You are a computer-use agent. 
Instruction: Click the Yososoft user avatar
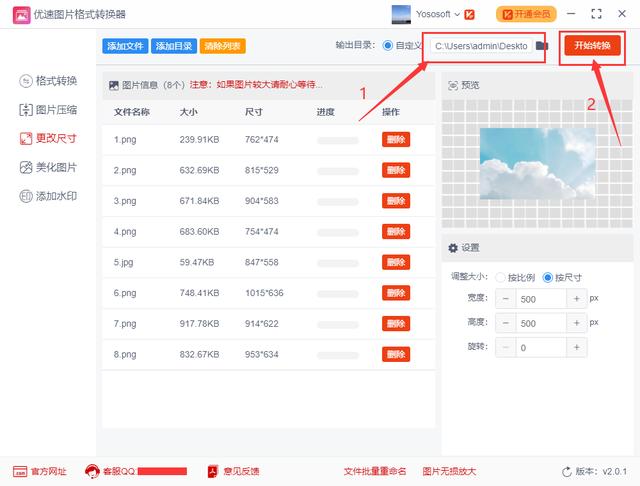pos(401,14)
